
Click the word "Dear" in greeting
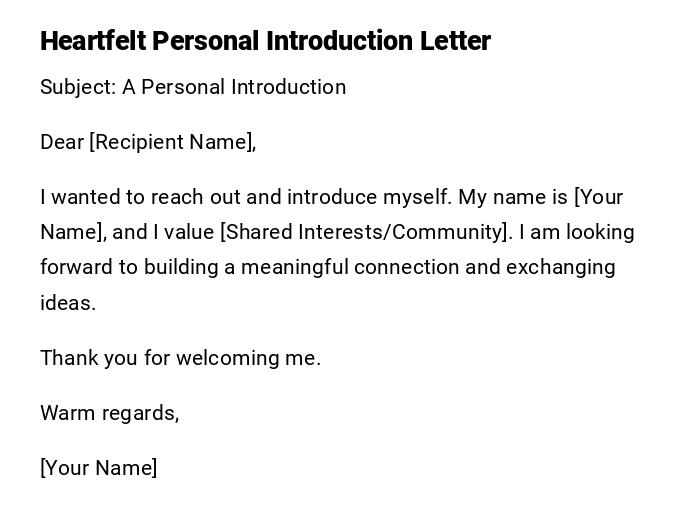[62, 142]
